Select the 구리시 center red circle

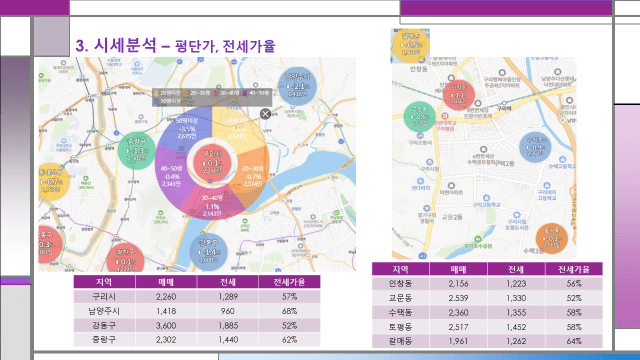(212, 162)
